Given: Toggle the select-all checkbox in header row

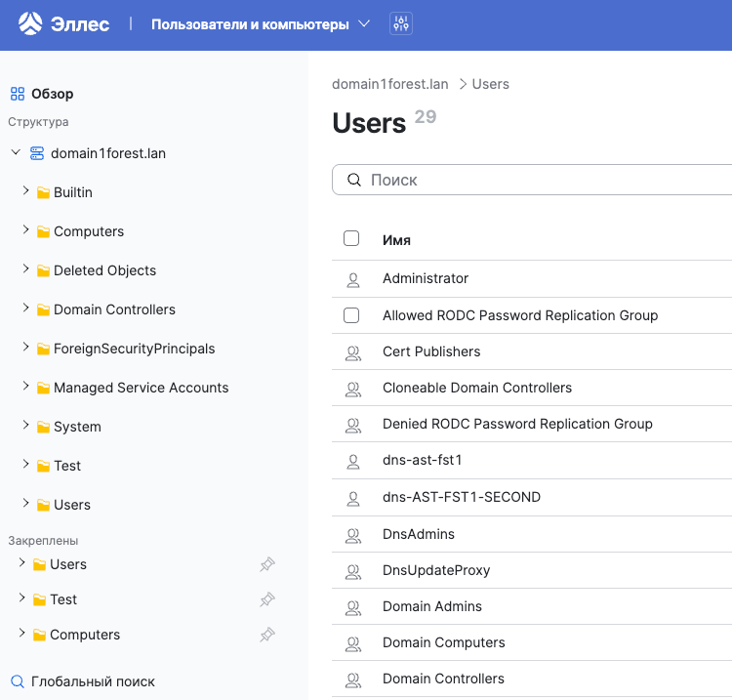Looking at the screenshot, I should click(x=351, y=239).
